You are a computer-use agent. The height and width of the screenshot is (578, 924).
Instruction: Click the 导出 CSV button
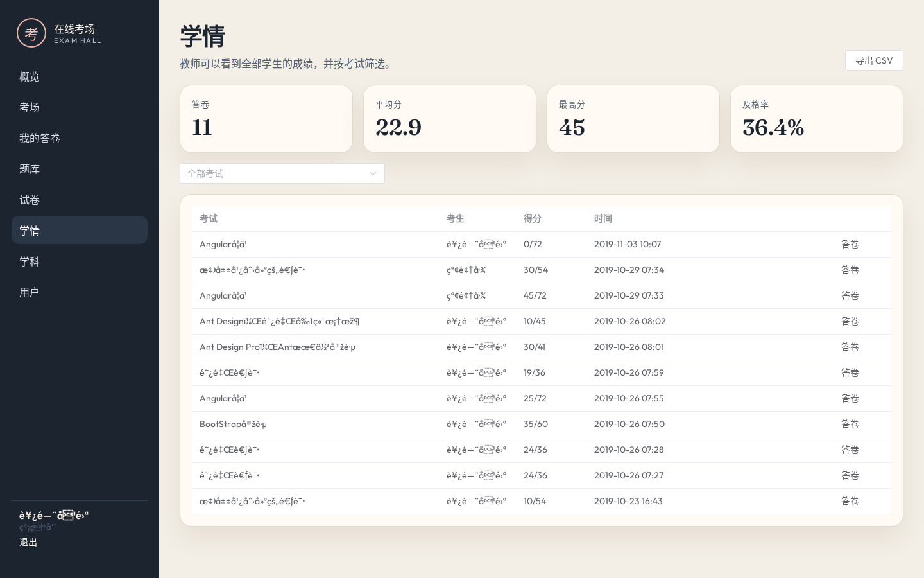coord(874,60)
